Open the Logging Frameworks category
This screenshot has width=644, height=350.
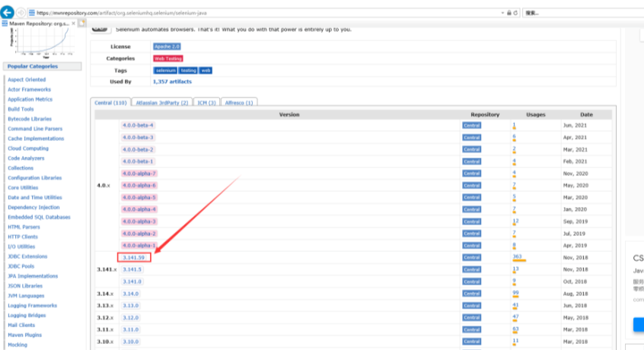33,306
